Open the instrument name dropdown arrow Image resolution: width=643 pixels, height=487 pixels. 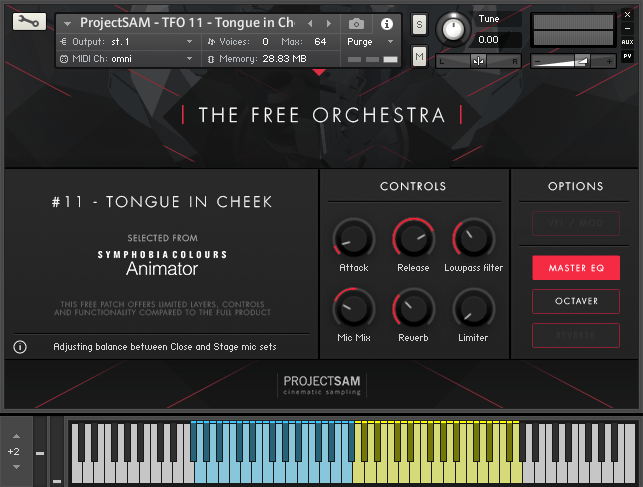(x=67, y=24)
